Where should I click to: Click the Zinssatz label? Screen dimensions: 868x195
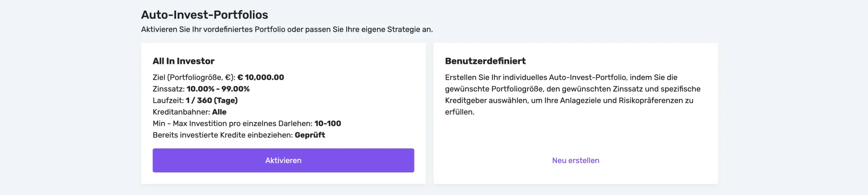coord(168,89)
